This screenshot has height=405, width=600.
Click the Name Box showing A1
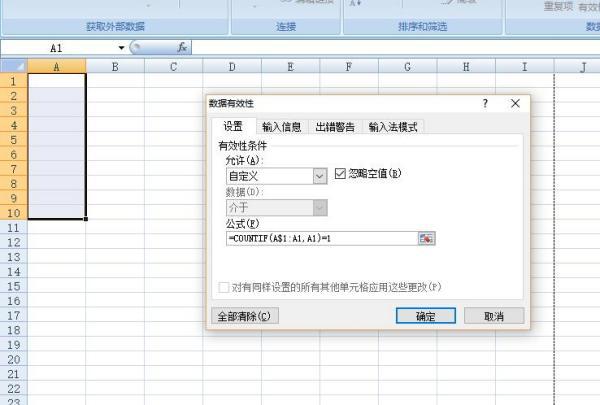[x=60, y=47]
